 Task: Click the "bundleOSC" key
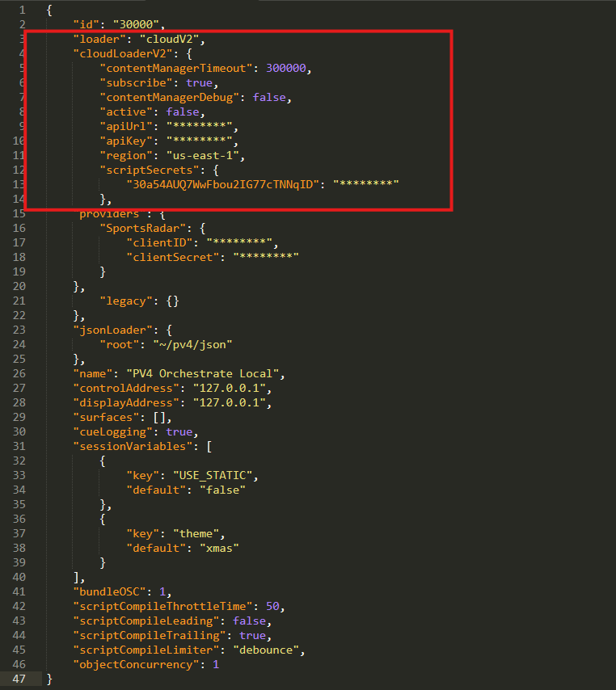coord(109,592)
